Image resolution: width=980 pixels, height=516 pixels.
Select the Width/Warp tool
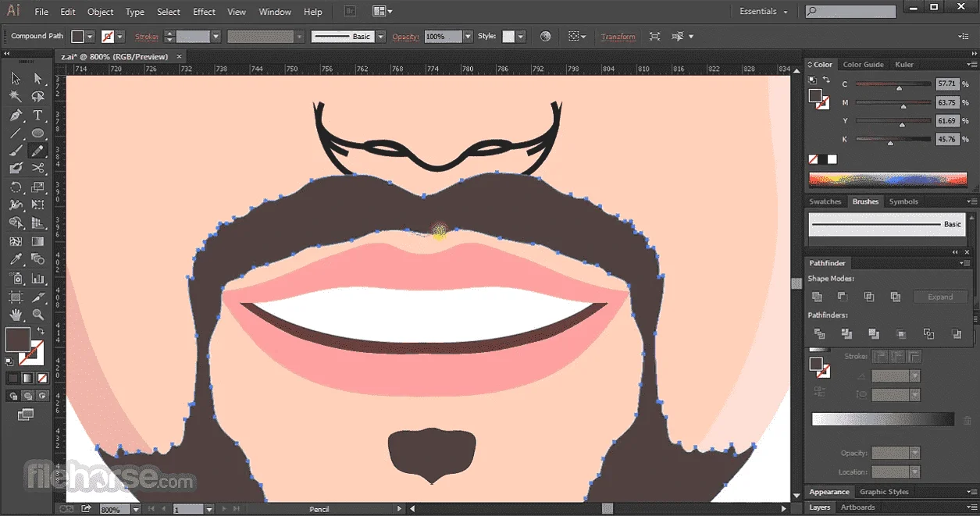(16, 205)
